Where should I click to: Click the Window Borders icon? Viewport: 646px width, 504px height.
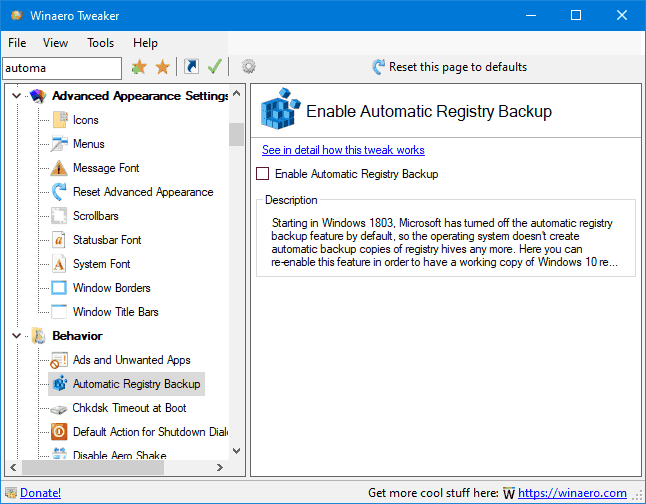59,288
